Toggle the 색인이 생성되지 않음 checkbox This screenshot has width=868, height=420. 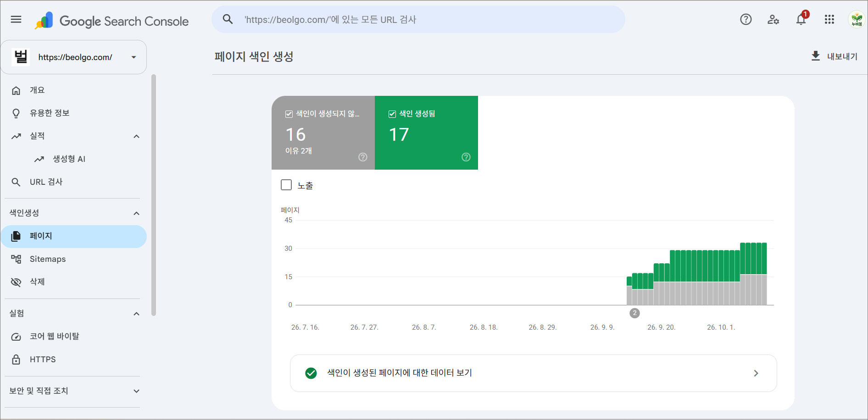(289, 114)
